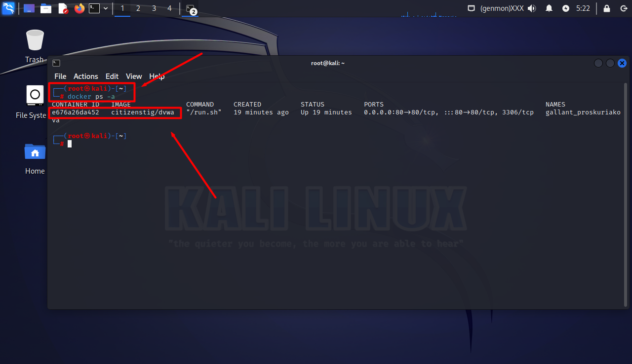Open the View menu in terminal
The width and height of the screenshot is (632, 364).
pos(134,76)
